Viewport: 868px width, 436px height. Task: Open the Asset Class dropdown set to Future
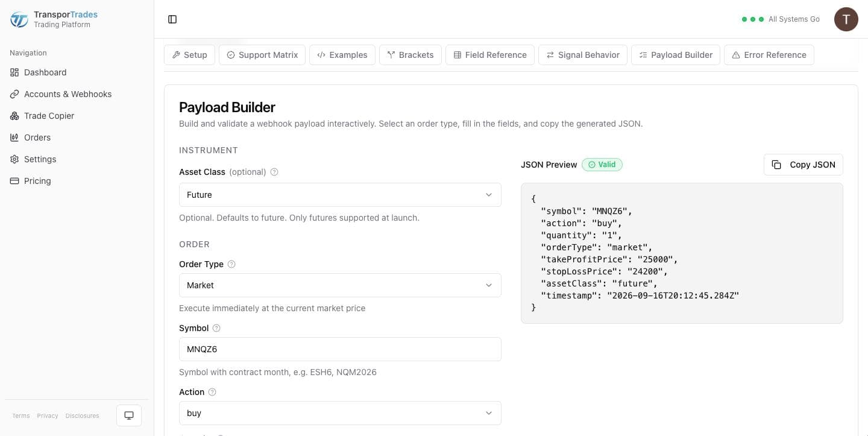pyautogui.click(x=340, y=195)
